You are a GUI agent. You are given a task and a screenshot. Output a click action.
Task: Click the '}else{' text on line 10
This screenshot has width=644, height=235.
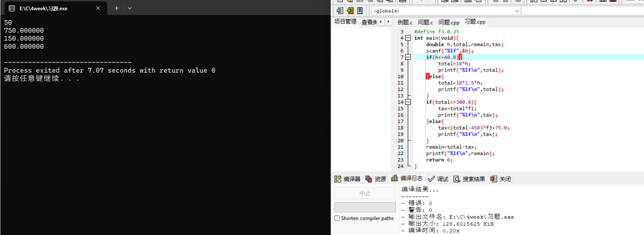tap(435, 76)
